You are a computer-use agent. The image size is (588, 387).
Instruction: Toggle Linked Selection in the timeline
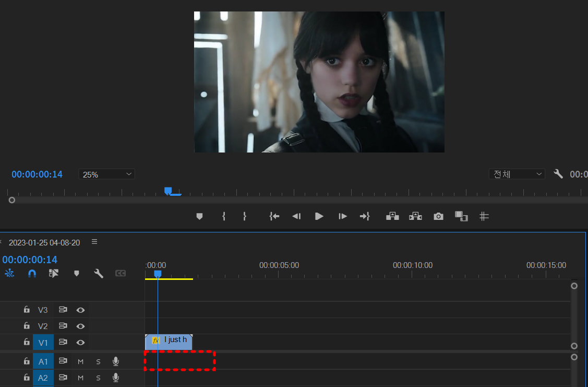pos(54,273)
